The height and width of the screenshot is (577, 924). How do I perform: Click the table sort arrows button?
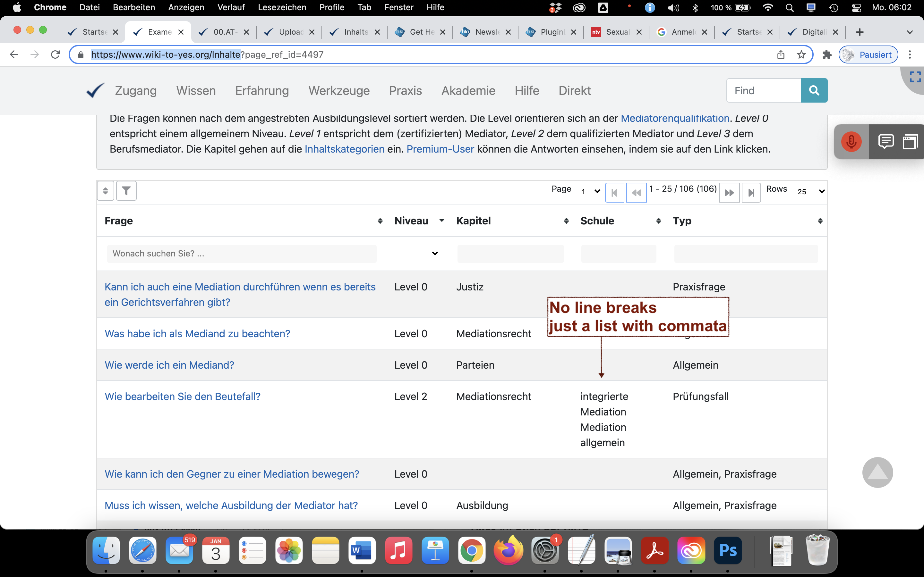105,190
